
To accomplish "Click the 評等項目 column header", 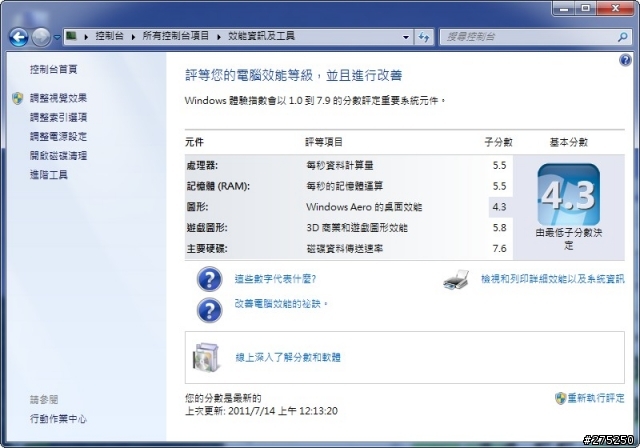I will click(x=324, y=142).
